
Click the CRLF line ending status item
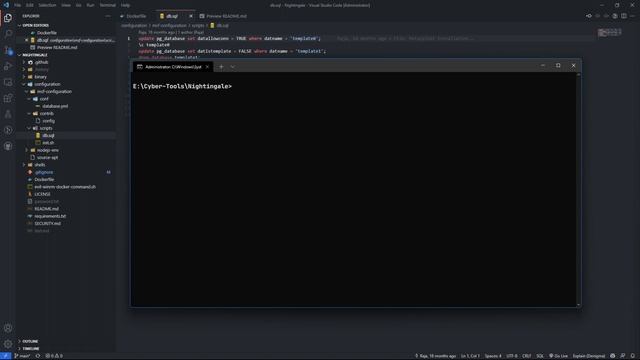tap(527, 356)
